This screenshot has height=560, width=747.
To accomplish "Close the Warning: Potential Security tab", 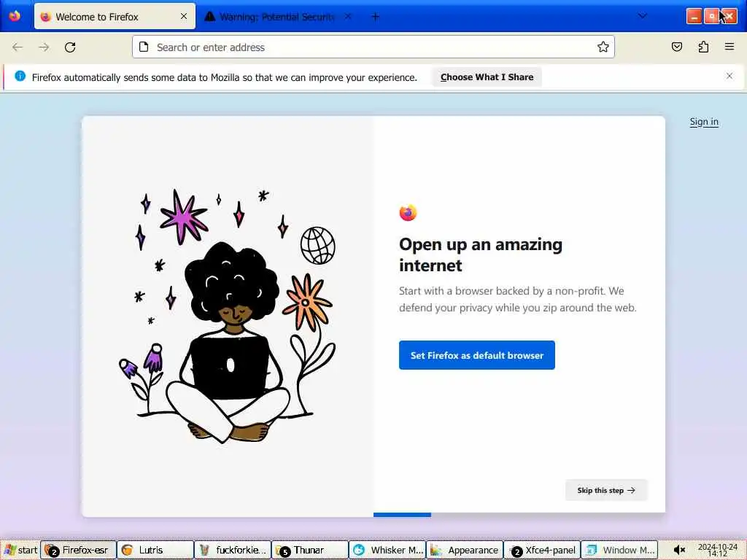I will [x=348, y=16].
